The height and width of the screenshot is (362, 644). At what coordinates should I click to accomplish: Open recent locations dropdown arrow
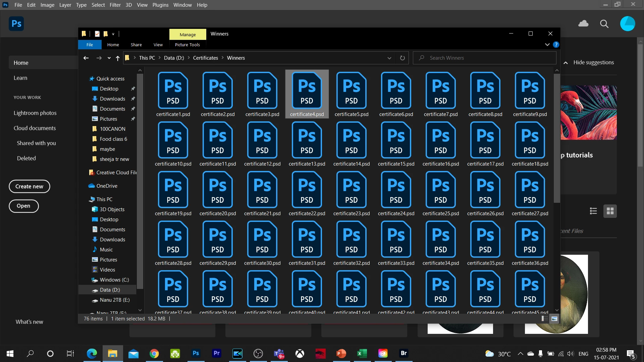109,58
